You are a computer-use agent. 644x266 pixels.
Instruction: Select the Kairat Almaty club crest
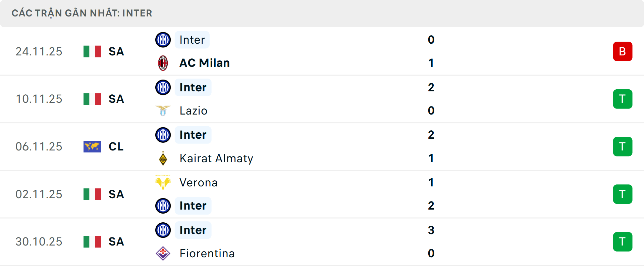163,158
